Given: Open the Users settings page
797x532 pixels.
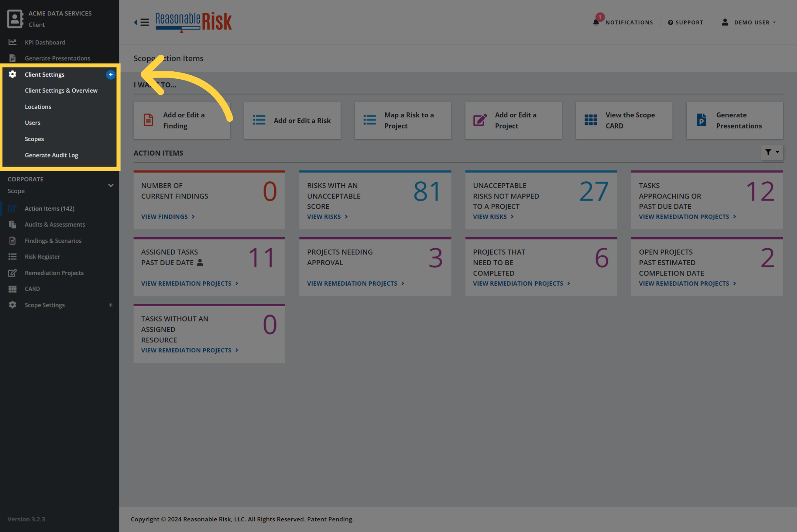Looking at the screenshot, I should click(32, 123).
